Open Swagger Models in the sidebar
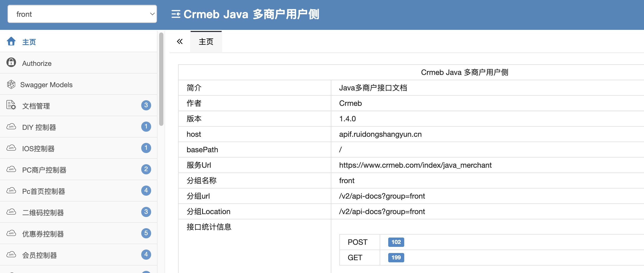 coord(78,84)
